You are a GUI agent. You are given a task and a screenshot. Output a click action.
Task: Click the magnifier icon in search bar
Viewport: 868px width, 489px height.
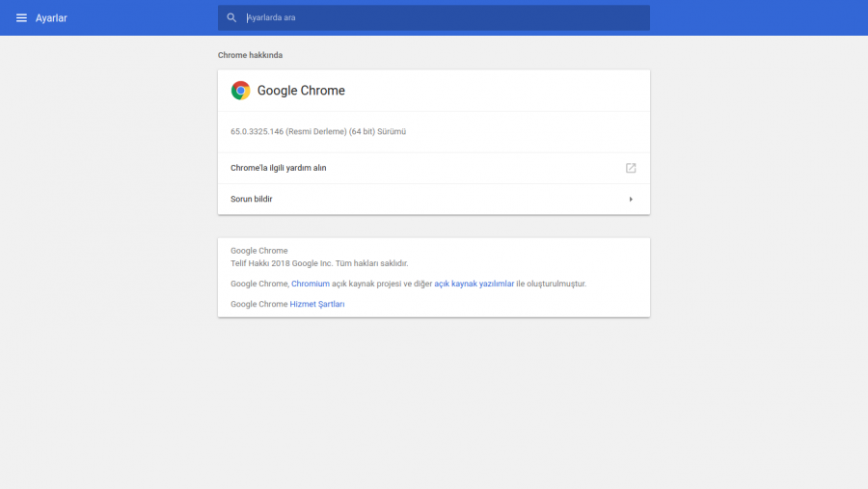pos(231,17)
